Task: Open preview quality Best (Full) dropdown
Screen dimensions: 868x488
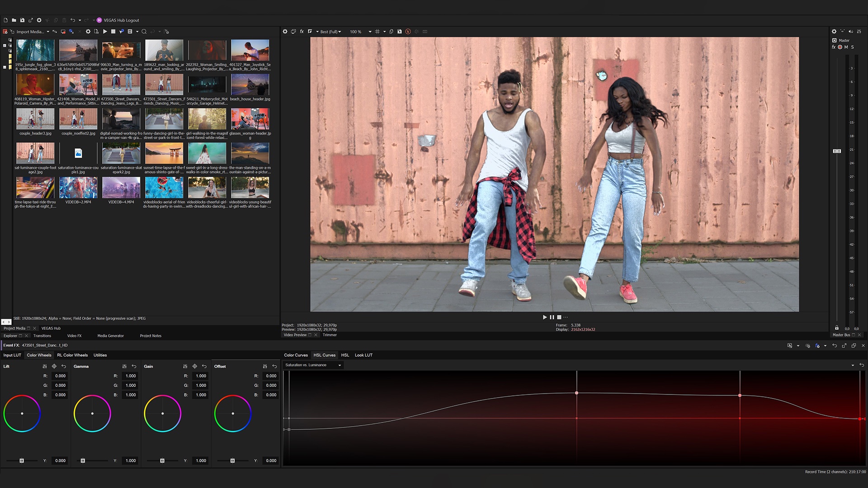Action: 330,32
